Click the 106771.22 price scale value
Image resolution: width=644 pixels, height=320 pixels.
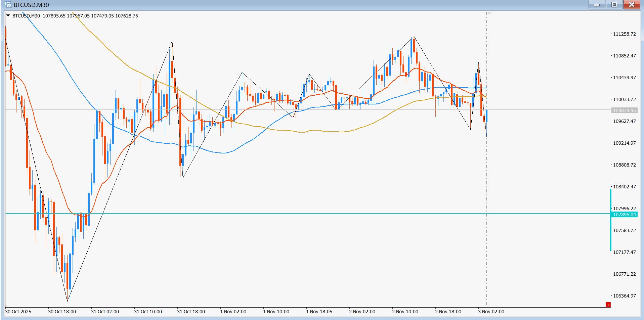coord(624,274)
